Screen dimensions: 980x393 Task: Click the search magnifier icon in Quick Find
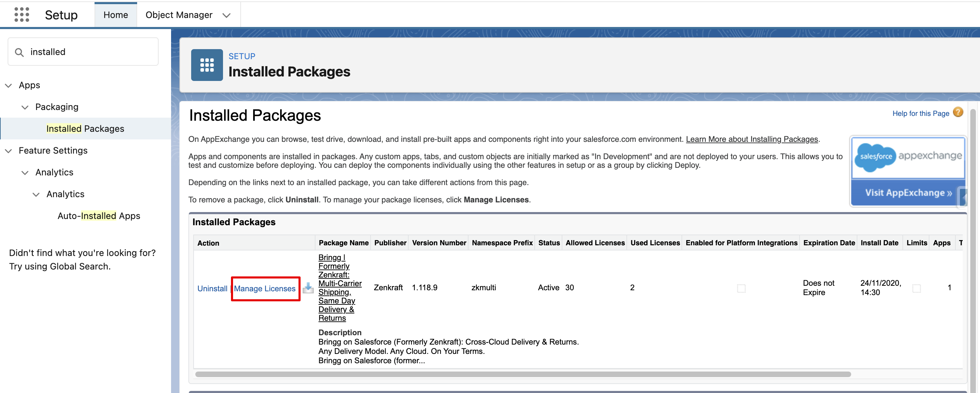[x=19, y=52]
